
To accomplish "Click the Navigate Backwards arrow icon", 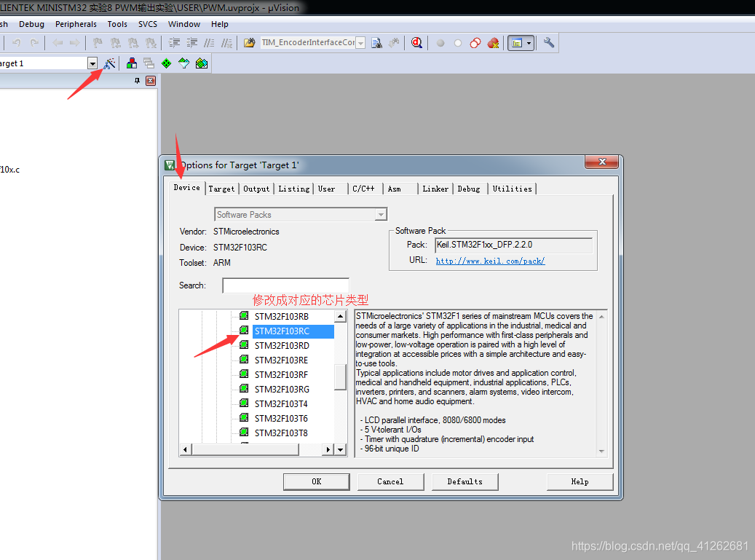I will coord(58,43).
